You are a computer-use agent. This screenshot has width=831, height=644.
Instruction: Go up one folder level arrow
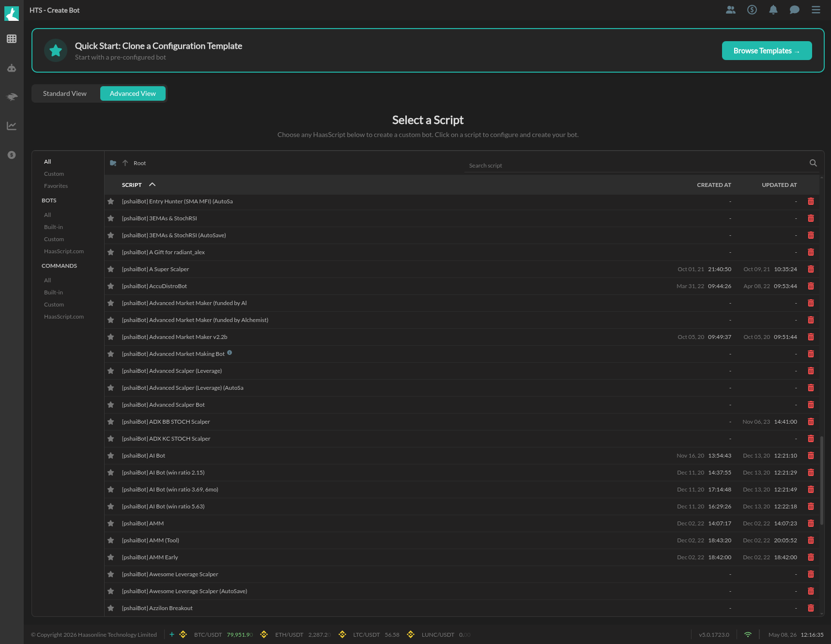[x=125, y=163]
